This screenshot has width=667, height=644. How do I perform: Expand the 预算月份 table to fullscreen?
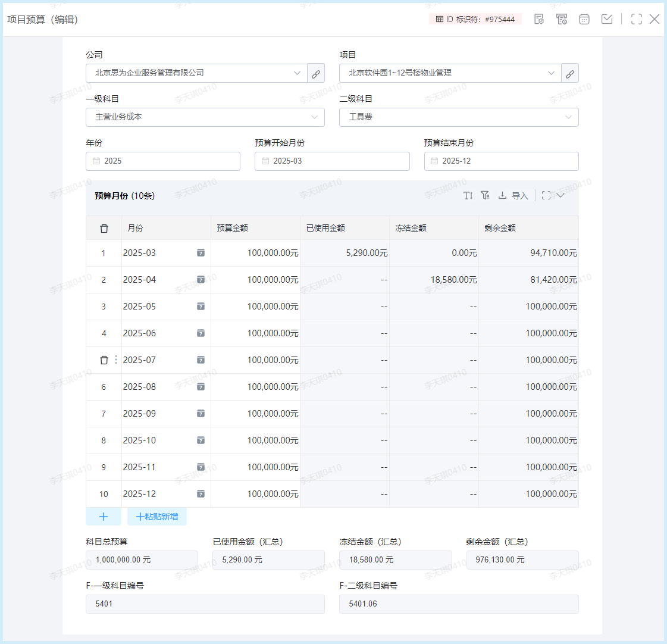[546, 195]
